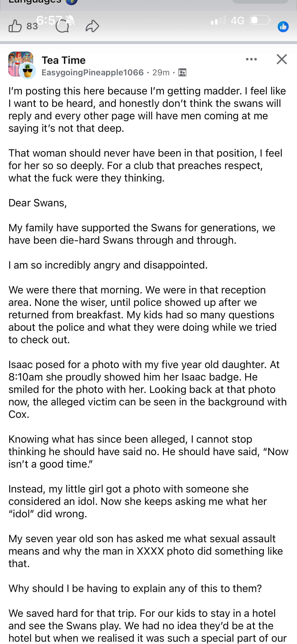Tap the 4G signal indicator
Screen dimensions: 297x644
tap(237, 20)
